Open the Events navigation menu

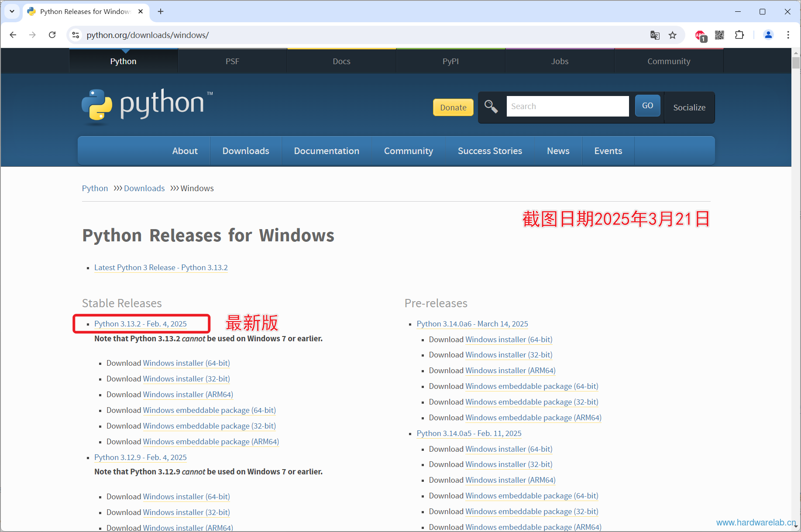[x=608, y=151]
